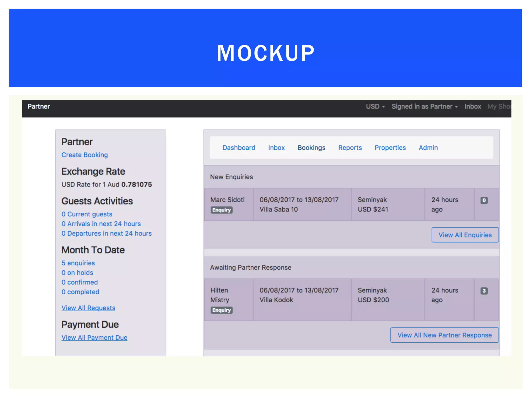Click the Villa Kodok booking cell
This screenshot has height=399, width=532.
click(x=302, y=300)
